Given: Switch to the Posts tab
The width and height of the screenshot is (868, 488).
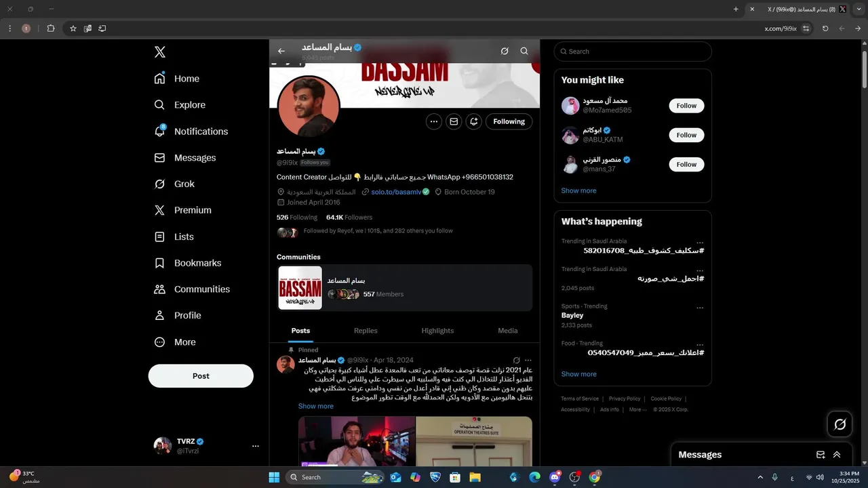Looking at the screenshot, I should point(300,331).
